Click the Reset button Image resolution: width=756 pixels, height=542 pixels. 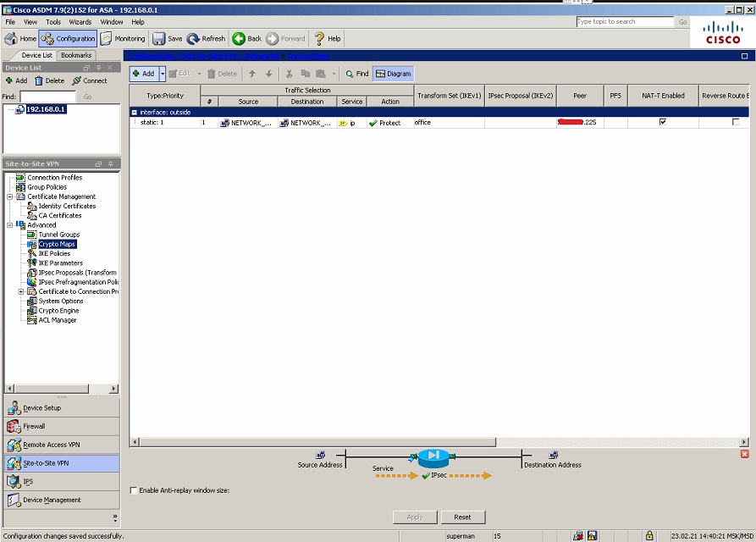coord(463,517)
